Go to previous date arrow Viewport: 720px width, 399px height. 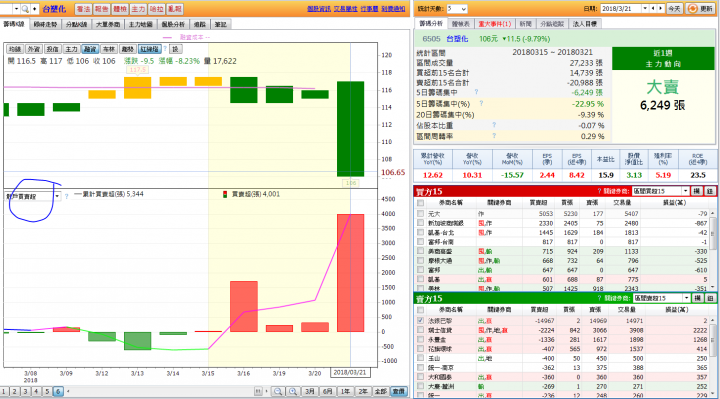tap(653, 9)
